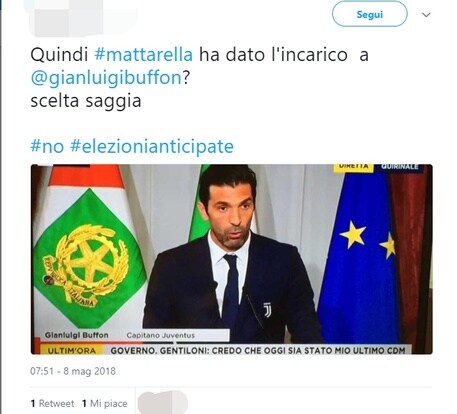Viewport: 457px width, 414px height.
Task: View the 1 Retweet list
Action: 52,403
